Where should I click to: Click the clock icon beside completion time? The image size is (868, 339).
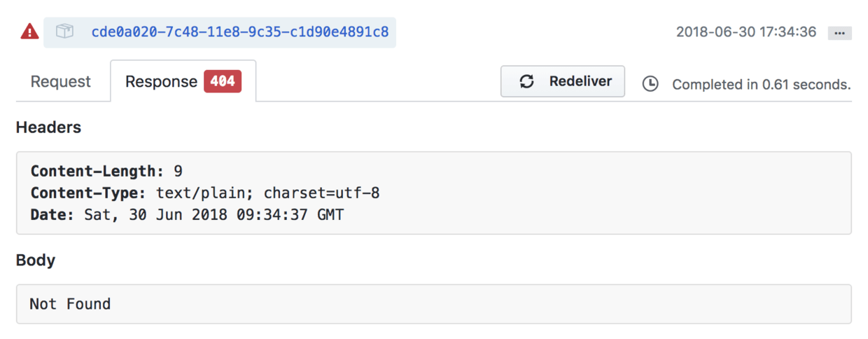click(650, 84)
